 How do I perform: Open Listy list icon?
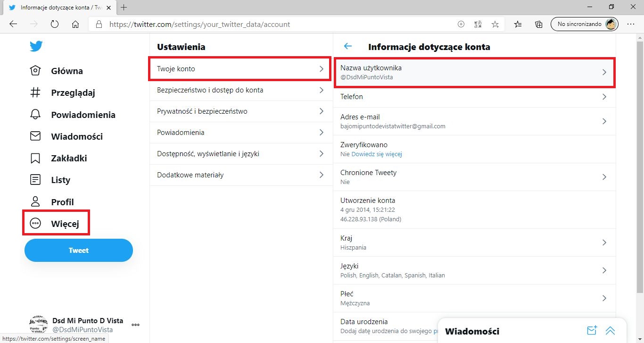pyautogui.click(x=35, y=180)
